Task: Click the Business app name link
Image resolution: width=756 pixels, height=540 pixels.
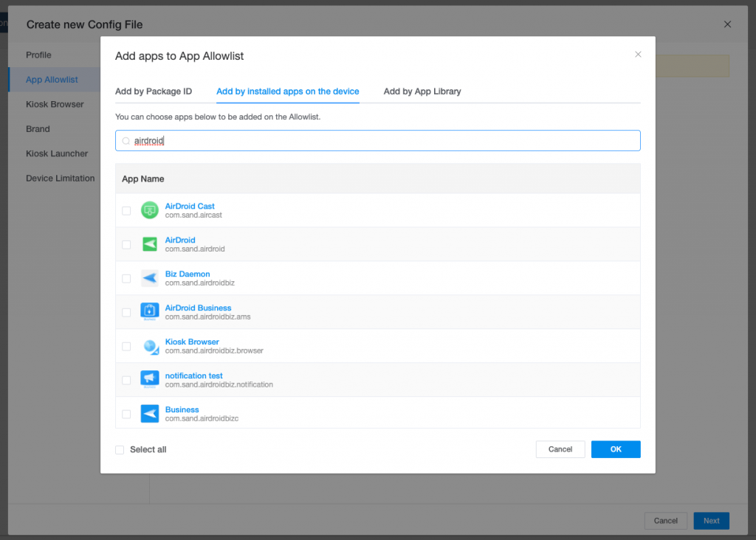Action: tap(182, 409)
